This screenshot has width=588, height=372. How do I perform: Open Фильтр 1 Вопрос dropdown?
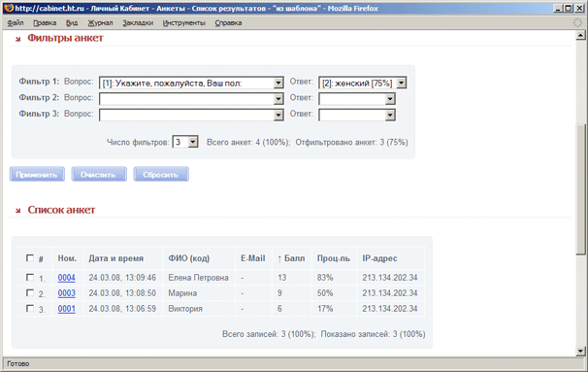(191, 83)
